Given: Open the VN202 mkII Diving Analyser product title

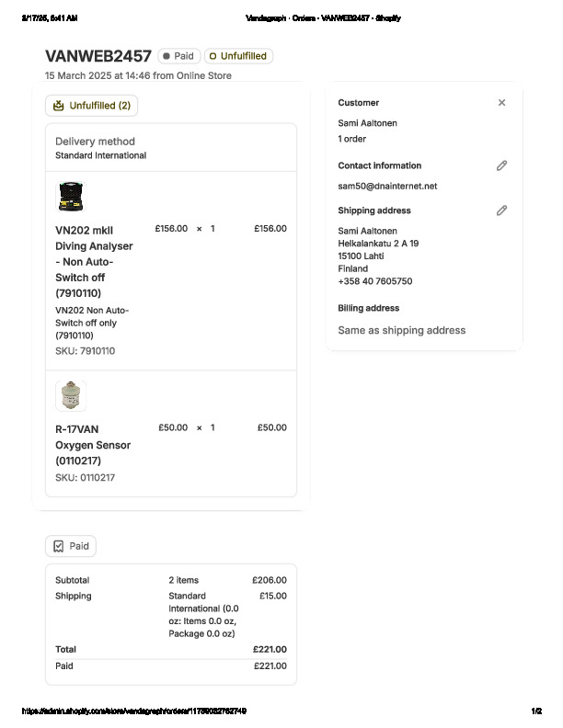Looking at the screenshot, I should (94, 261).
